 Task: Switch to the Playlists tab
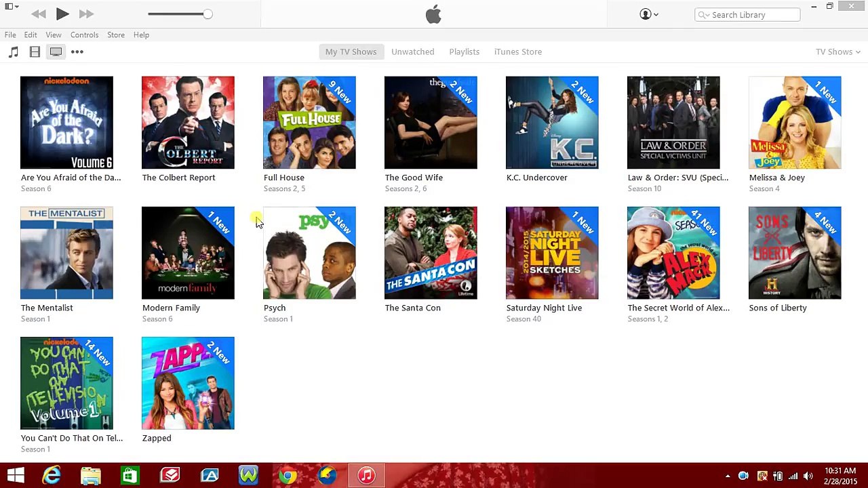point(464,52)
